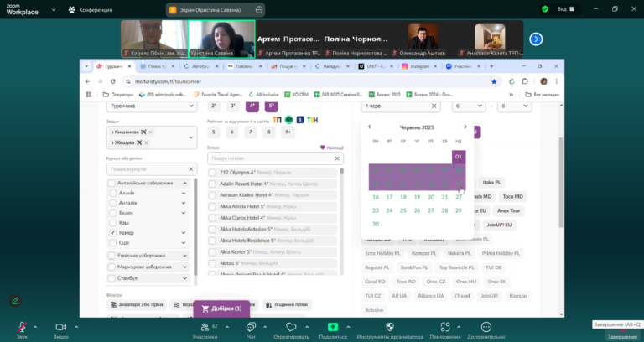
Task: Clear the '1 черв' date field
Action: pos(434,106)
